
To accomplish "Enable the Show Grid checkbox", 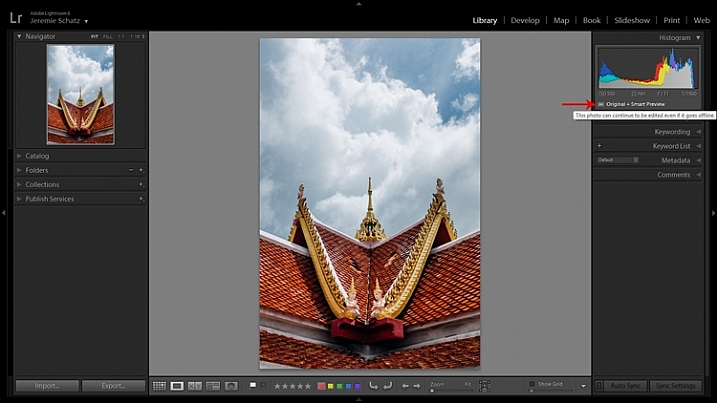I will tap(532, 384).
